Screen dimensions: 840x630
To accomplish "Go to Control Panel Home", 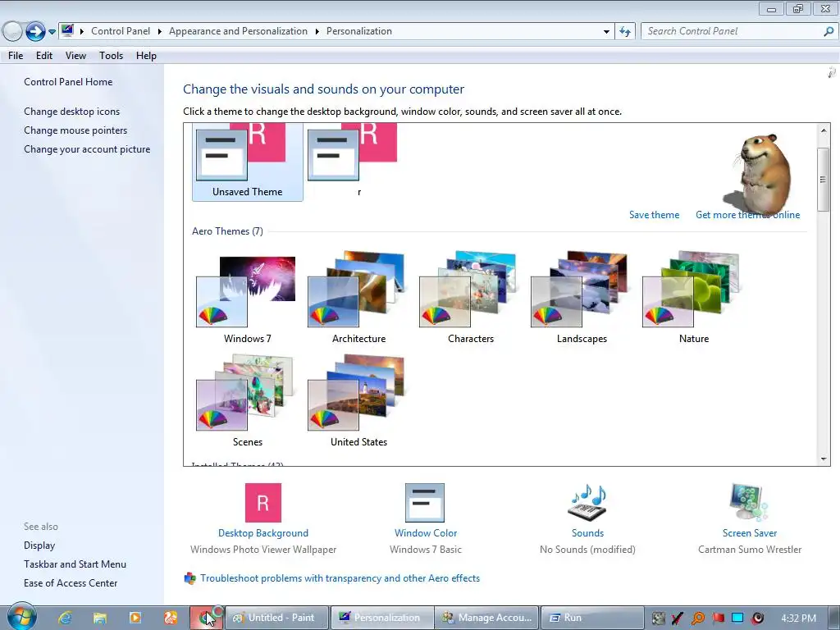I will point(68,82).
